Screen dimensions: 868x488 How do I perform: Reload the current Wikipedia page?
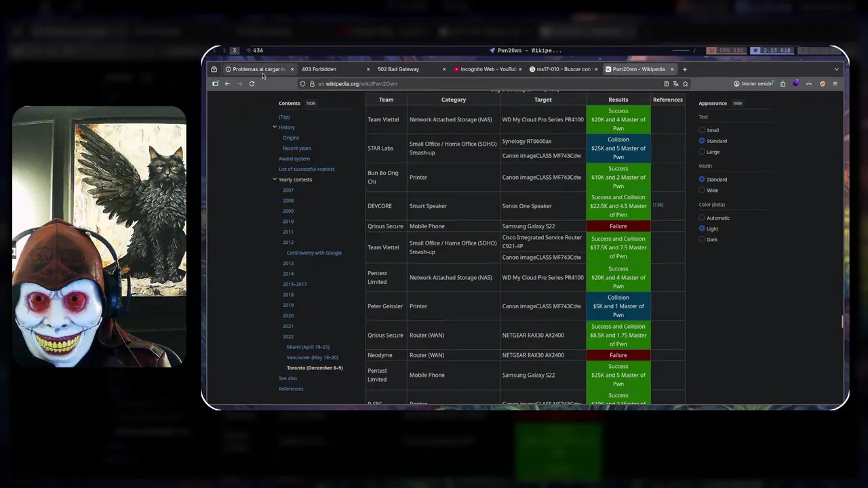pos(252,84)
